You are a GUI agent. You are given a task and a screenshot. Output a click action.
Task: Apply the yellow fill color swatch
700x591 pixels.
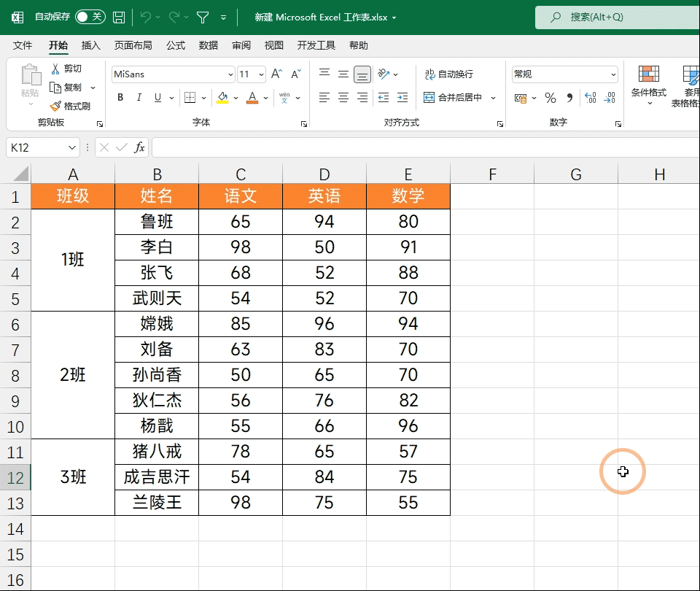pyautogui.click(x=222, y=98)
